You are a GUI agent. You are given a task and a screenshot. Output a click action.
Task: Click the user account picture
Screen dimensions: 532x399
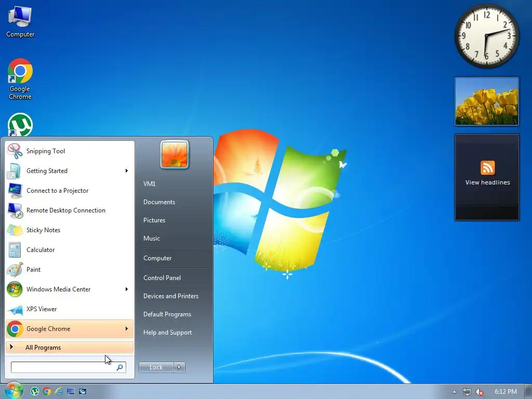click(x=175, y=155)
